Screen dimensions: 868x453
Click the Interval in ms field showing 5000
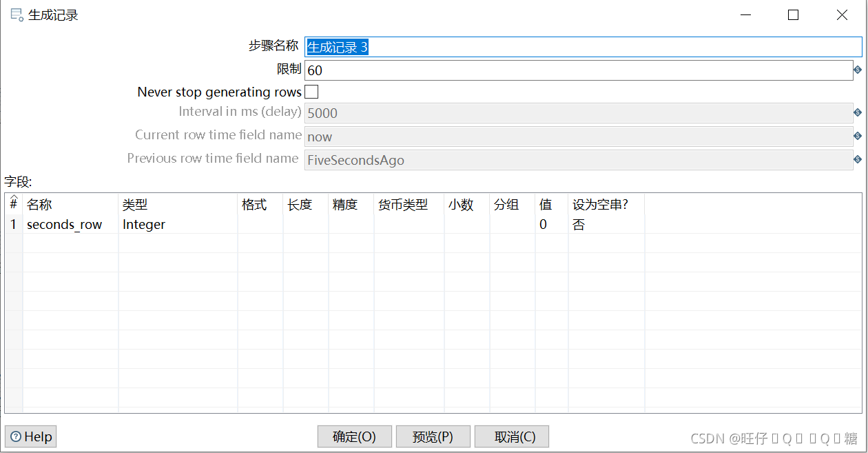pos(579,113)
